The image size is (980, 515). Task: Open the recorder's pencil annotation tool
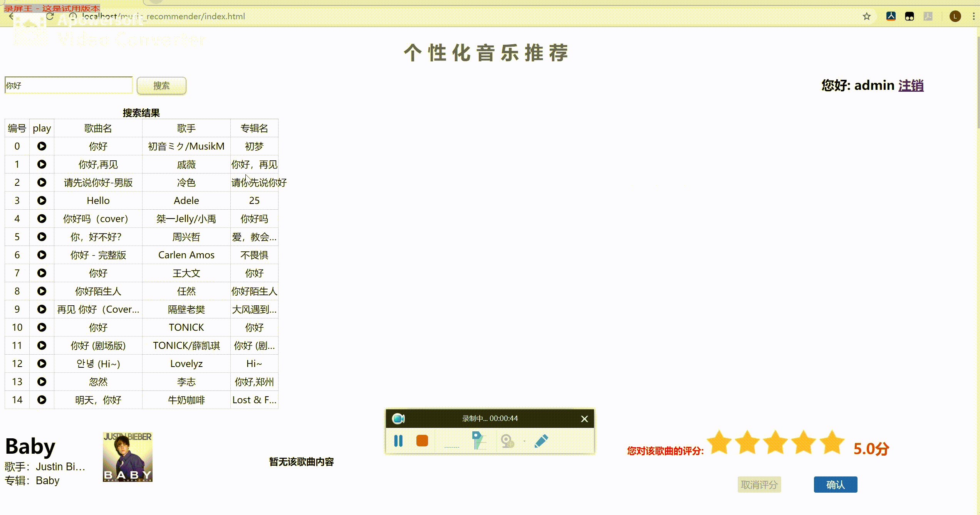click(x=541, y=441)
